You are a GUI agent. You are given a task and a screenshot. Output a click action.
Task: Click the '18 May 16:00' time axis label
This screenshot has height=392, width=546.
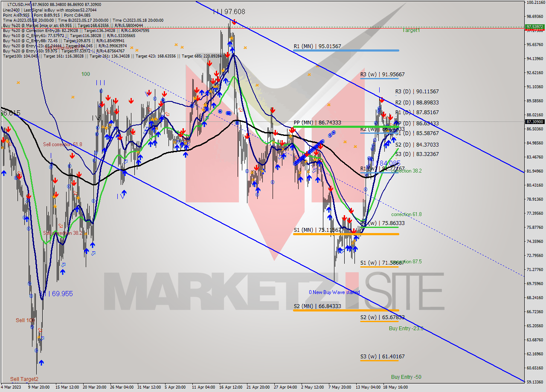point(395,388)
